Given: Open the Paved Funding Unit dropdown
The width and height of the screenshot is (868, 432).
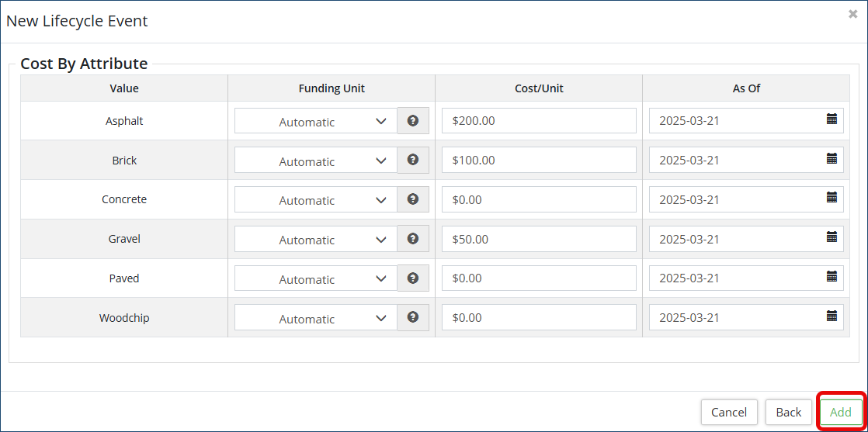Looking at the screenshot, I should click(x=315, y=278).
